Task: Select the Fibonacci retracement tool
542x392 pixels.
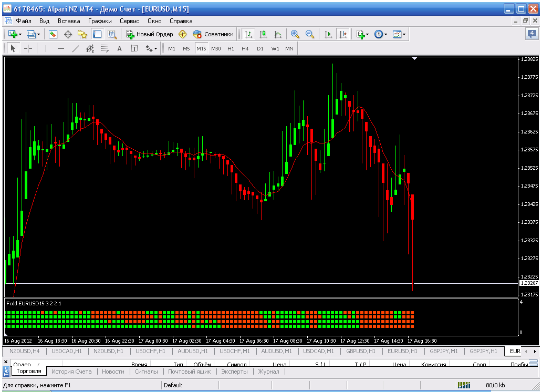Action: (105, 48)
